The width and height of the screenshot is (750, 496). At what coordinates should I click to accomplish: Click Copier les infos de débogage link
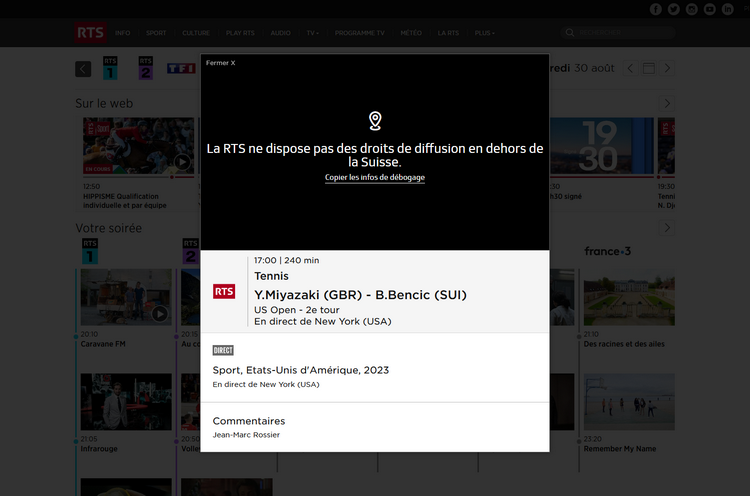point(375,177)
